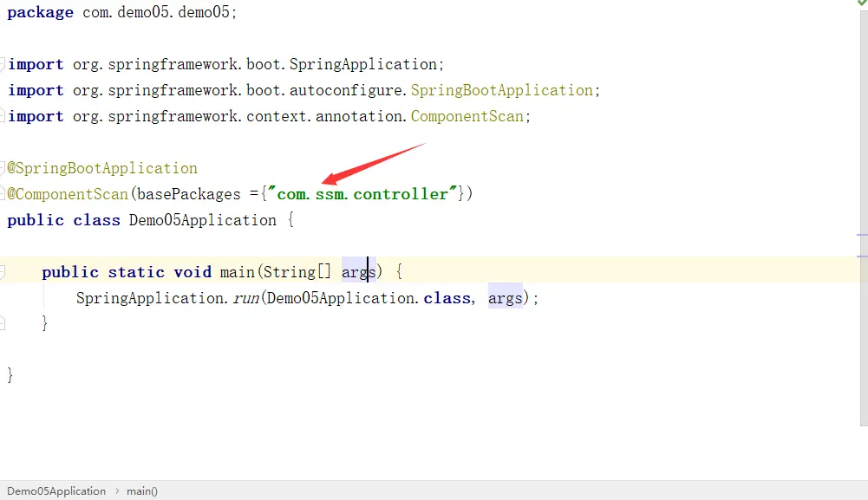Click 'SpringApplication' in the run call line
This screenshot has width=868, height=500.
(149, 298)
